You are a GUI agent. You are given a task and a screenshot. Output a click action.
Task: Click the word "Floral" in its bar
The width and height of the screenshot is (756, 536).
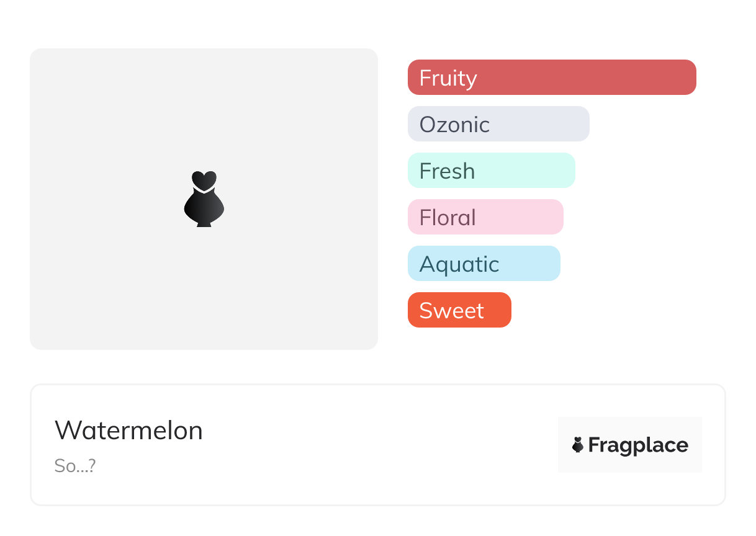(448, 218)
